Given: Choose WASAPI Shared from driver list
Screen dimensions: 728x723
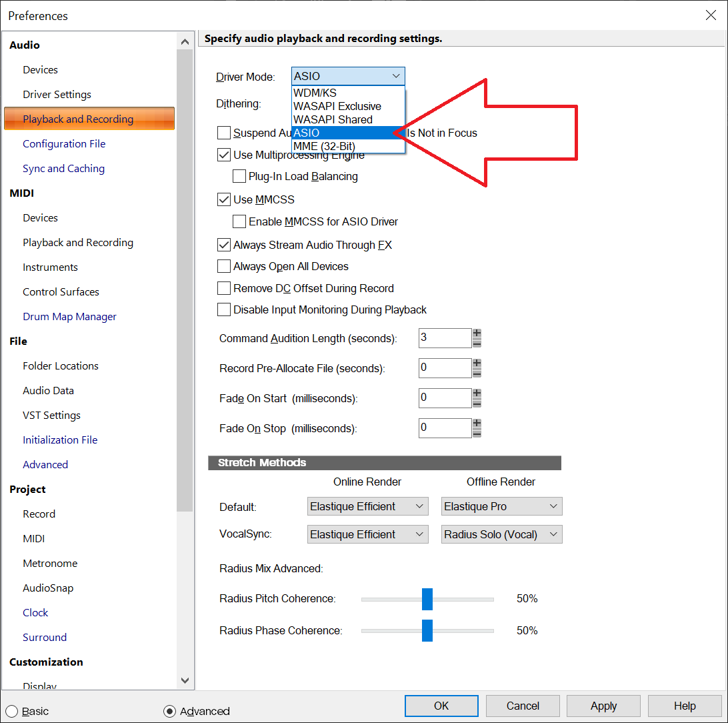Looking at the screenshot, I should 333,119.
